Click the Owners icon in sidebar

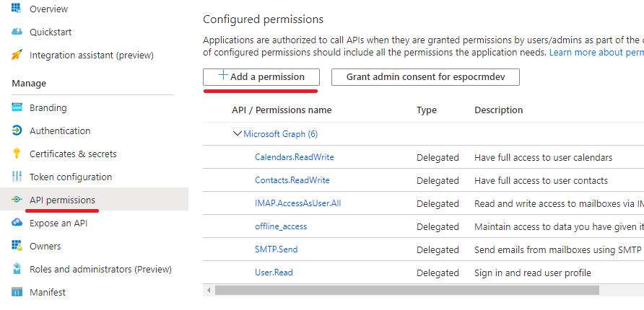(17, 246)
